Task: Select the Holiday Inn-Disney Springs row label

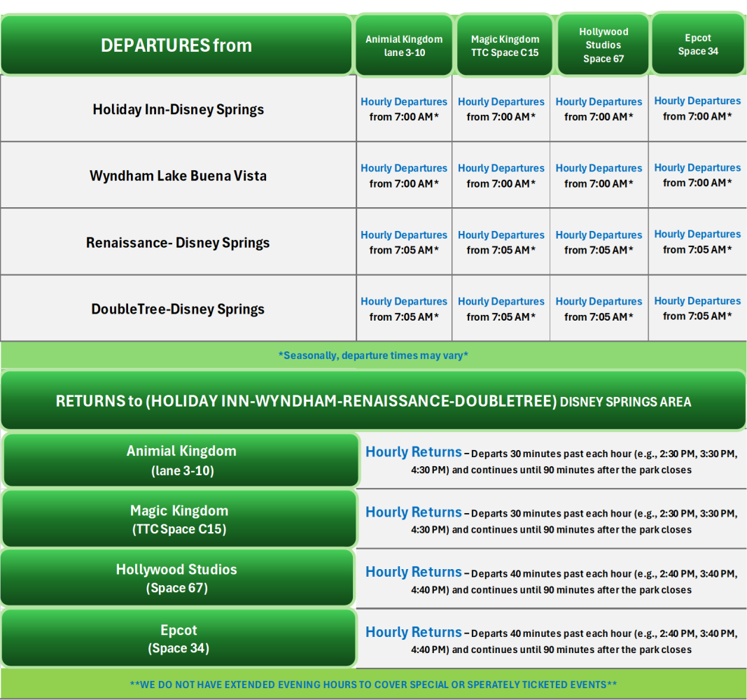Action: (x=178, y=109)
